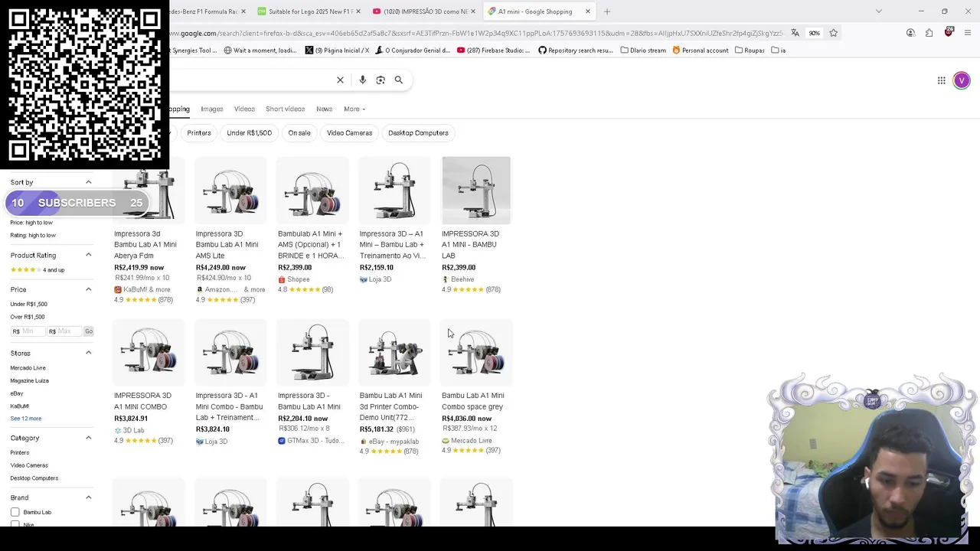
Task: List all open browser tabs
Action: coord(878,11)
